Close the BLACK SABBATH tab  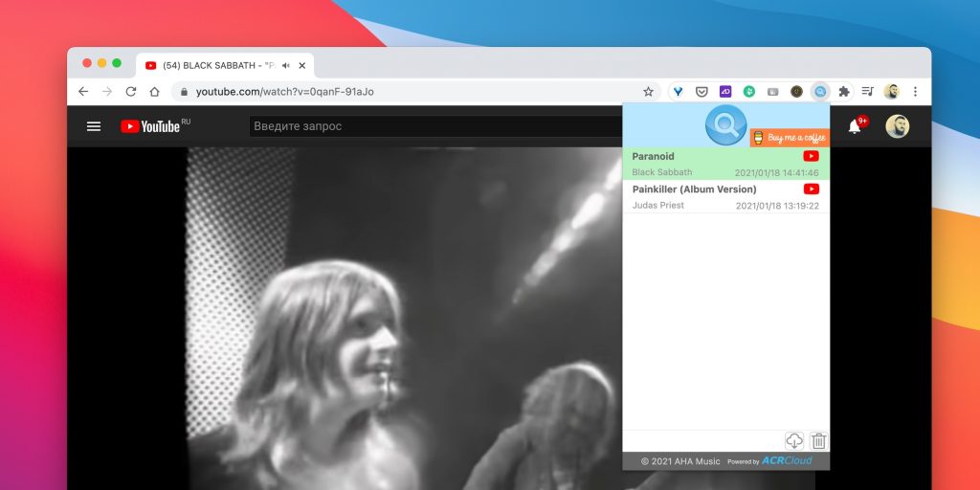[x=301, y=66]
